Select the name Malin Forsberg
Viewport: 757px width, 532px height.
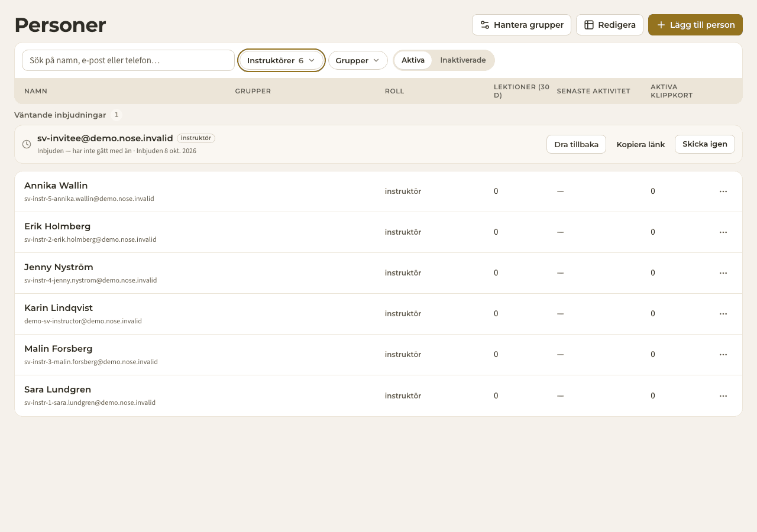coord(59,349)
